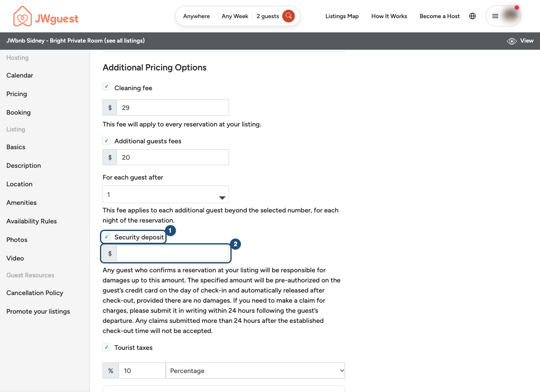Toggle the Additional guests fees checkbox

point(106,141)
